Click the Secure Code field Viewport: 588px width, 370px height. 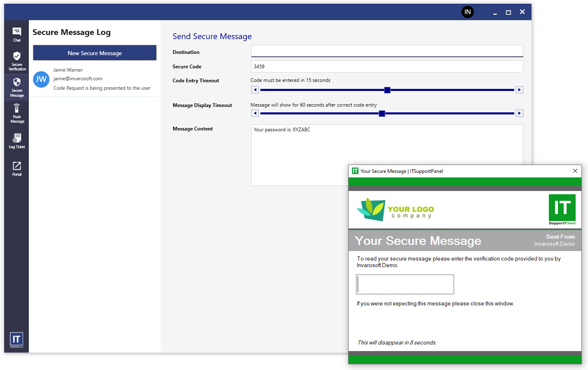point(387,66)
